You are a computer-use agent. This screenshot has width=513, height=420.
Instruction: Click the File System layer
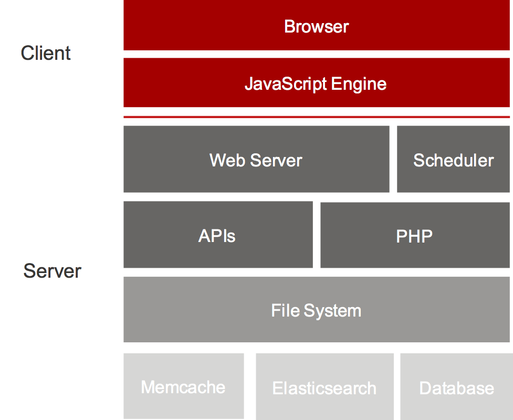coord(317,309)
